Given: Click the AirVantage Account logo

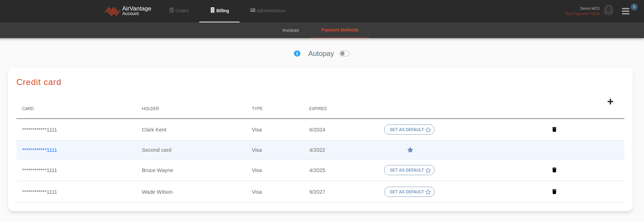Looking at the screenshot, I should tap(128, 11).
